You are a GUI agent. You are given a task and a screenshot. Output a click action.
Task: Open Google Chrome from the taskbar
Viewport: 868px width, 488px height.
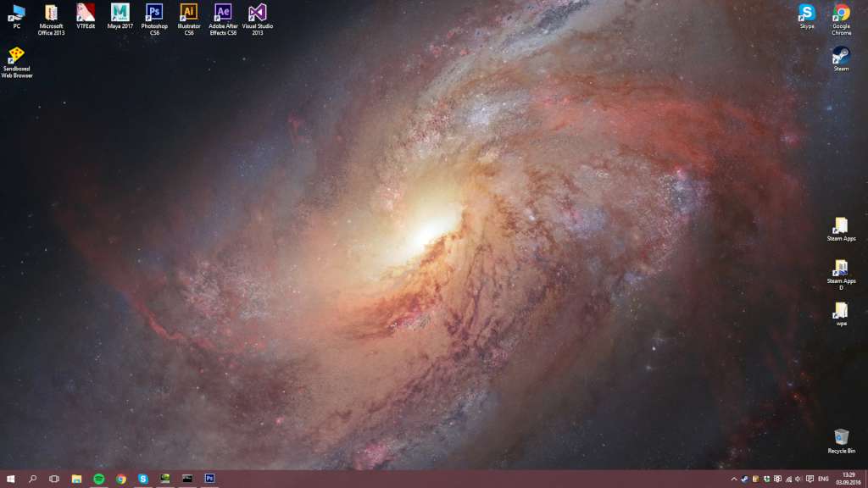[120, 480]
